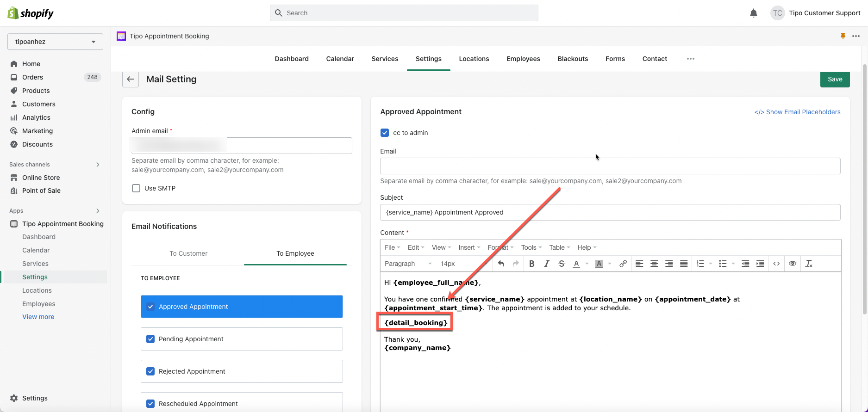Expand the numbered list style arrow
868x412 pixels.
coord(711,264)
